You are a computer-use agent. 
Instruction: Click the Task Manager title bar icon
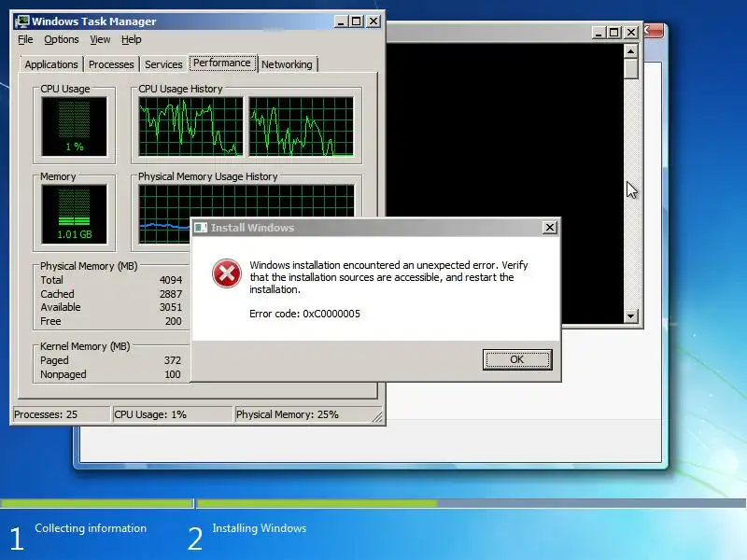coord(21,21)
